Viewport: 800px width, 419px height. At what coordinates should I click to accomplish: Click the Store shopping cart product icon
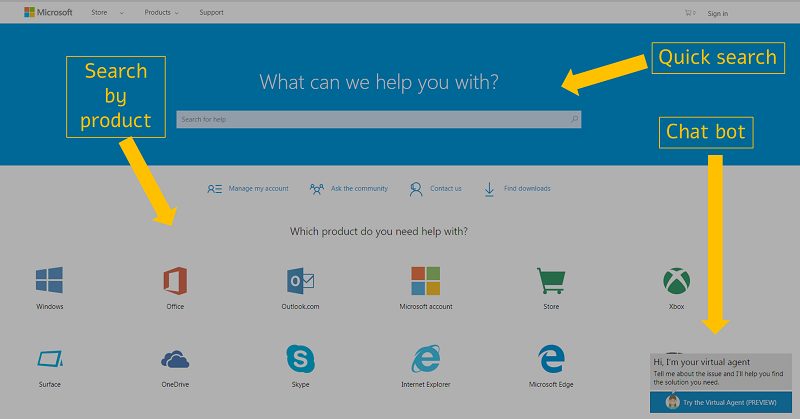tap(551, 280)
